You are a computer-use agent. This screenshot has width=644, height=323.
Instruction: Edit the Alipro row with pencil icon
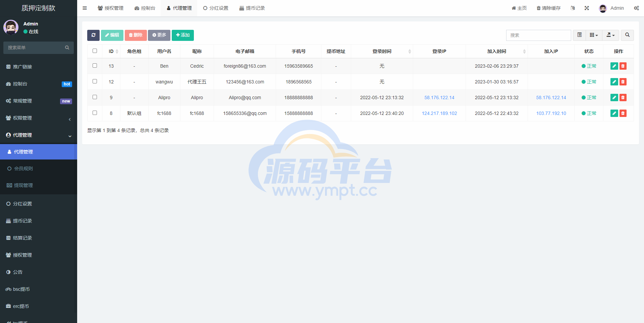point(614,98)
